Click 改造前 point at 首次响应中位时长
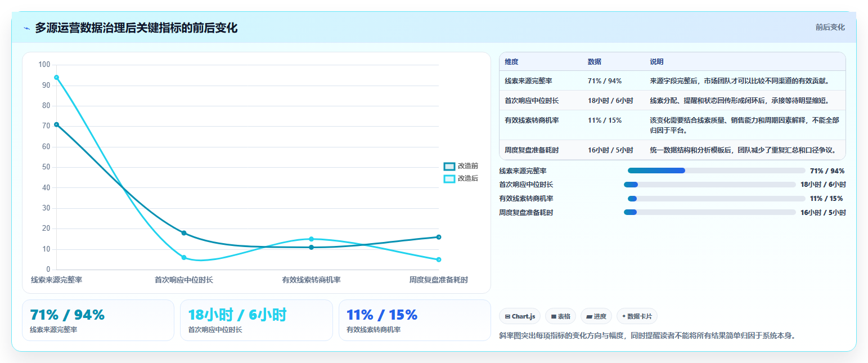Viewport: 868px width, 363px height. click(184, 233)
